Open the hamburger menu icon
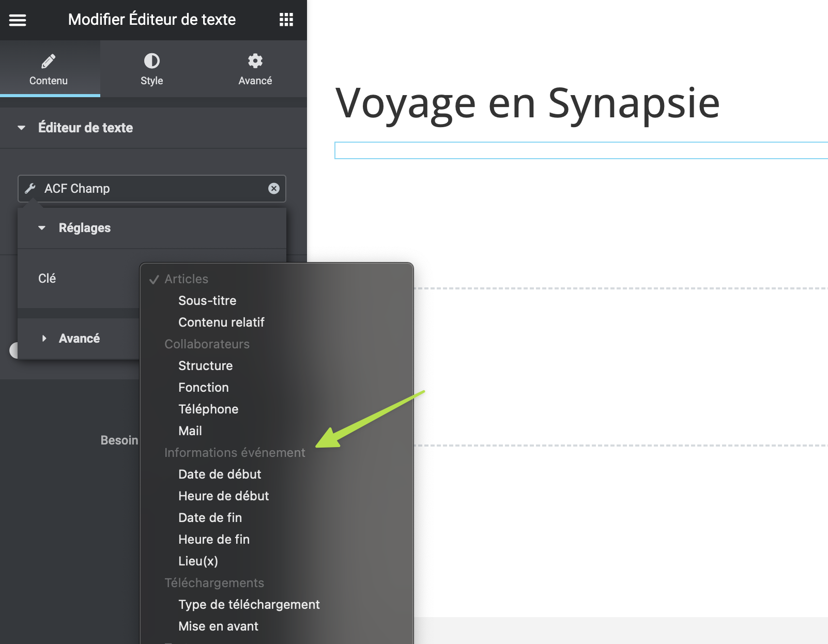This screenshot has width=828, height=644. 18,20
